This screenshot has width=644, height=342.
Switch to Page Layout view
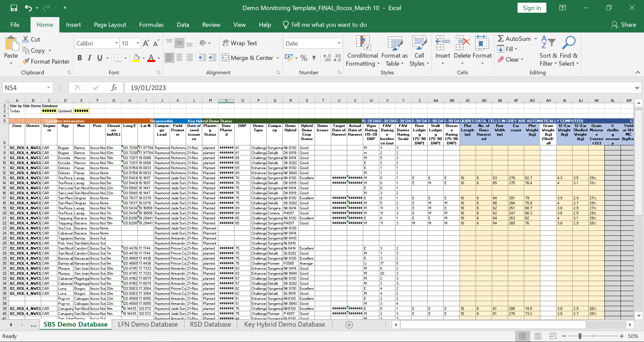538,336
